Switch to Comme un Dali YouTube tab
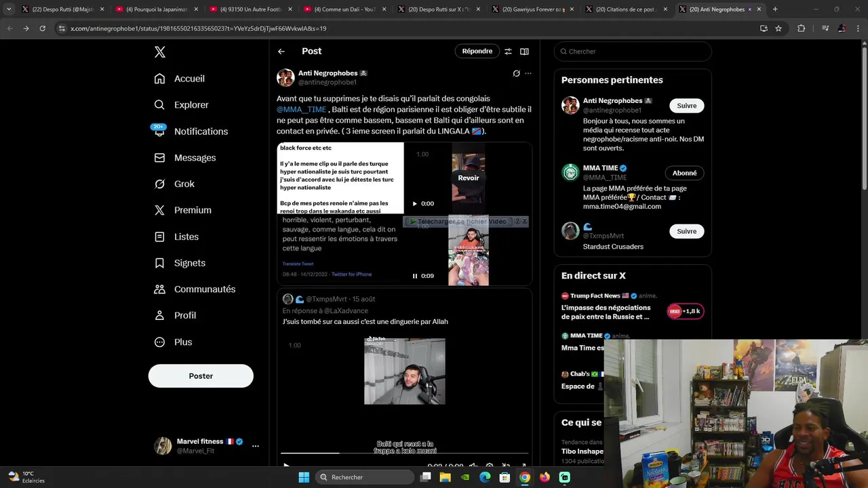The height and width of the screenshot is (488, 868). click(344, 9)
